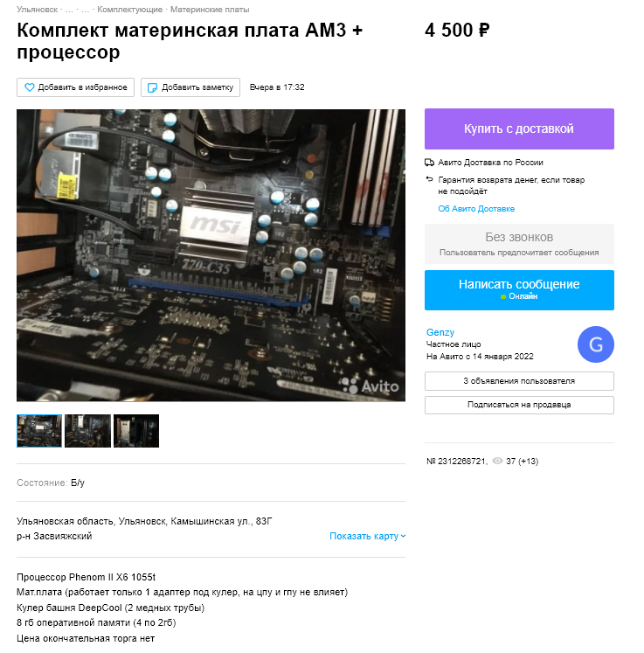
Task: Click the note icon in Добавить заметку
Action: pyautogui.click(x=153, y=87)
